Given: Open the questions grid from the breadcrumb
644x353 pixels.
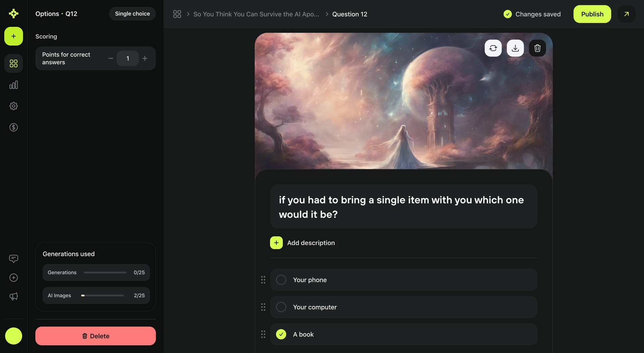Looking at the screenshot, I should click(177, 14).
